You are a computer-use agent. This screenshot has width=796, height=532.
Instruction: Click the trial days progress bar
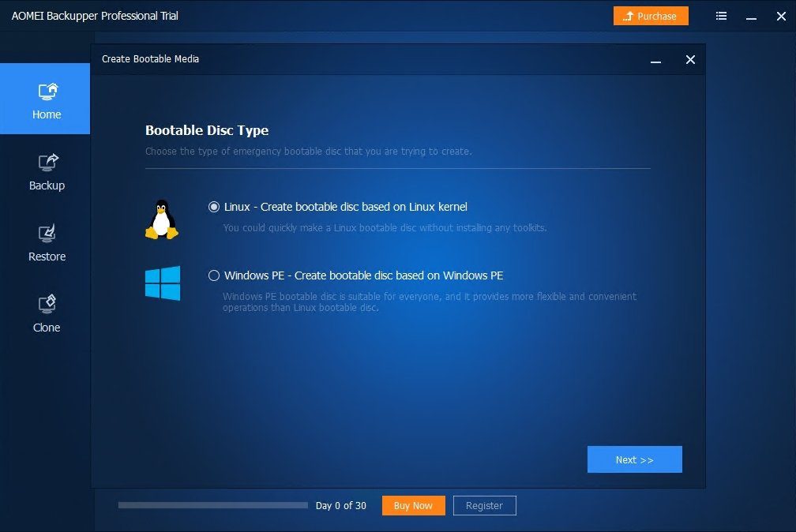click(213, 505)
